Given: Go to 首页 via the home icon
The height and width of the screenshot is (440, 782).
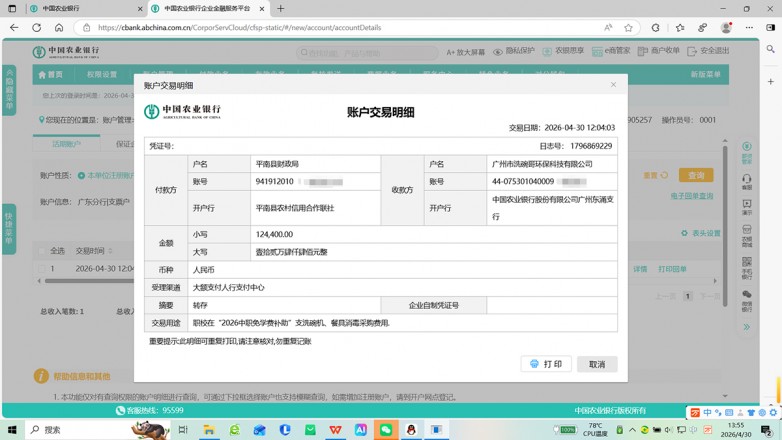Looking at the screenshot, I should click(x=42, y=75).
